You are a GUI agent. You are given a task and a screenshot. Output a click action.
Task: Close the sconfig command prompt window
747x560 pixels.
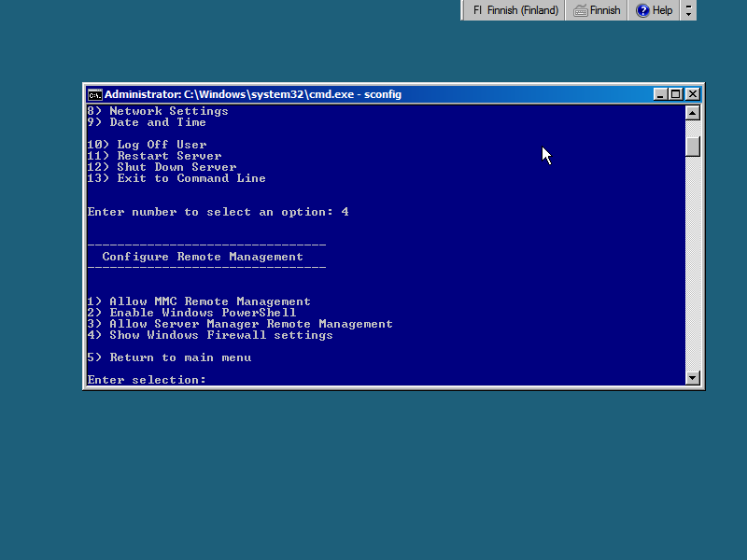[x=692, y=94]
